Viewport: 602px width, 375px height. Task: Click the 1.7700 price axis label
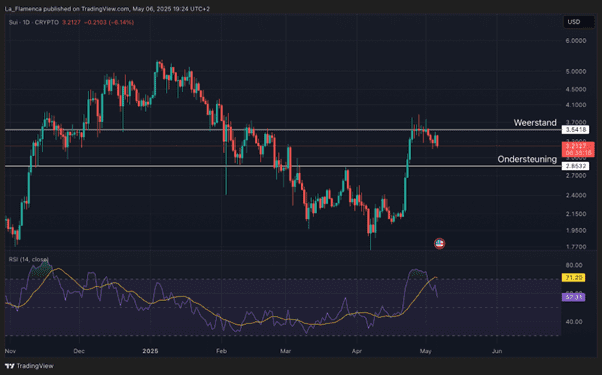pyautogui.click(x=576, y=246)
